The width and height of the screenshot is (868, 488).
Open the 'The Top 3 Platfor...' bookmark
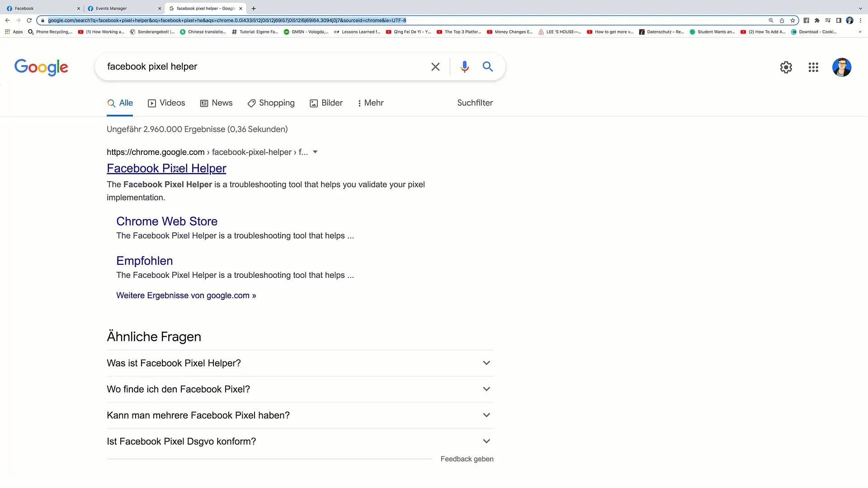459,32
